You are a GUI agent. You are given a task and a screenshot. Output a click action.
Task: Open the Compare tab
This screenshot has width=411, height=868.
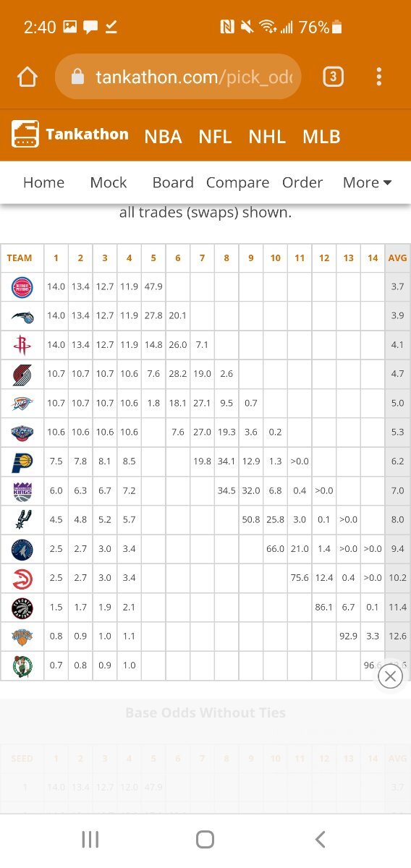[x=237, y=182]
